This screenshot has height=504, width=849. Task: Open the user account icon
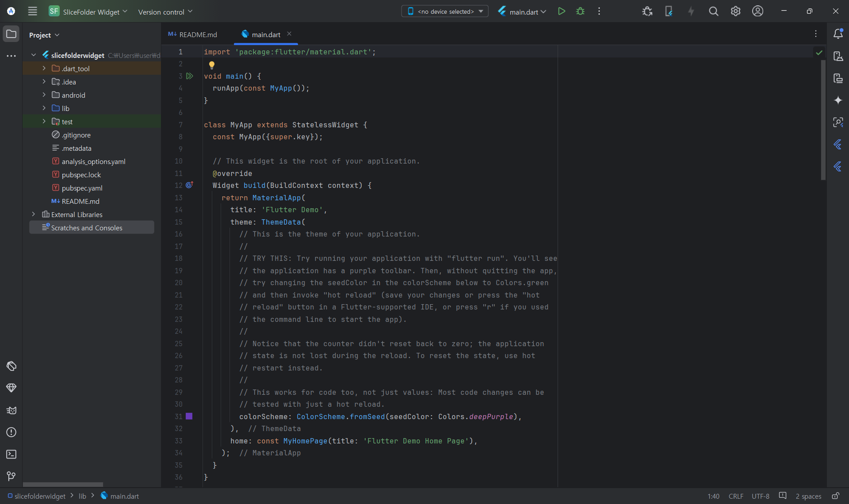(757, 11)
